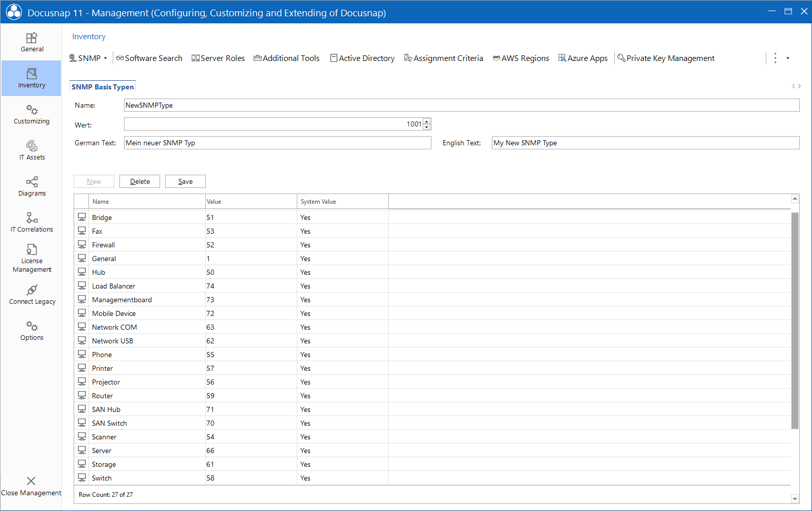
Task: Click the scrollbar down arrow
Action: pyautogui.click(x=795, y=499)
